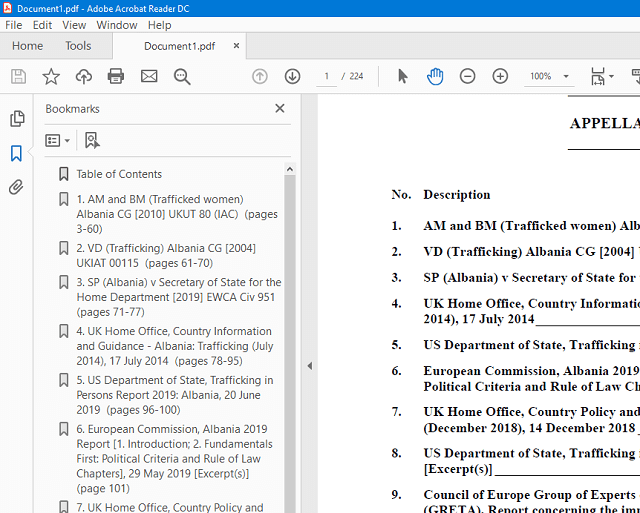Open bookmark 4. UK Home Office Country Information
Screen dimensions: 640x513
point(175,346)
